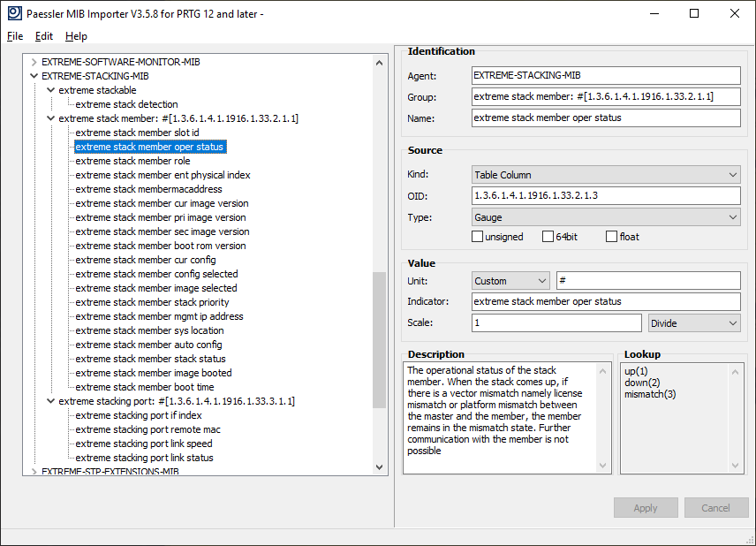This screenshot has height=546, width=756.
Task: Select extreme stacking port link status
Action: pos(144,458)
